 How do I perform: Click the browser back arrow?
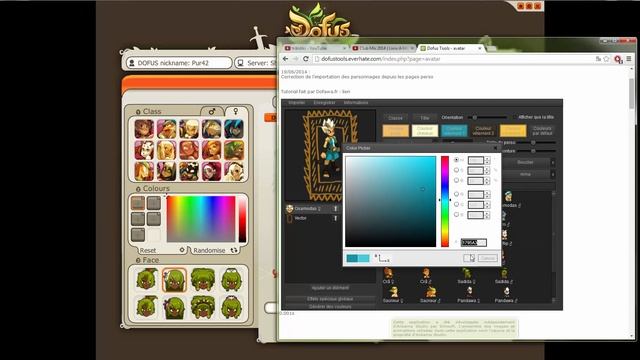coord(286,59)
